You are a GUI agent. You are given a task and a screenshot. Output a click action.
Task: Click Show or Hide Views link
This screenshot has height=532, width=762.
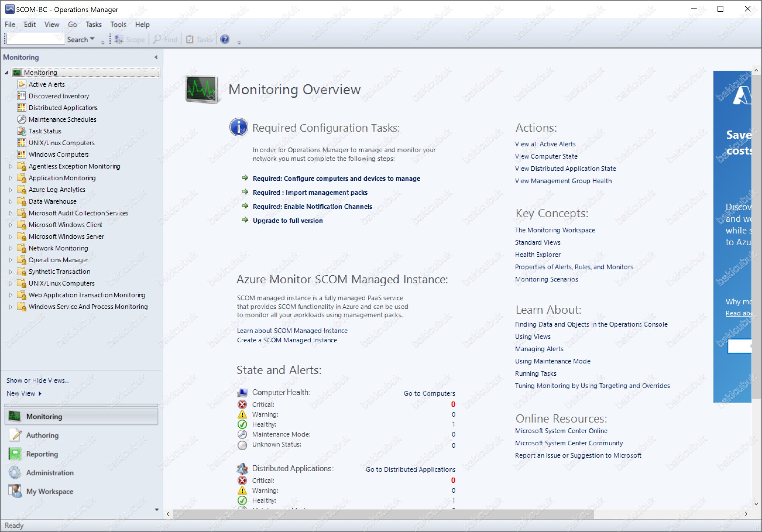(38, 380)
